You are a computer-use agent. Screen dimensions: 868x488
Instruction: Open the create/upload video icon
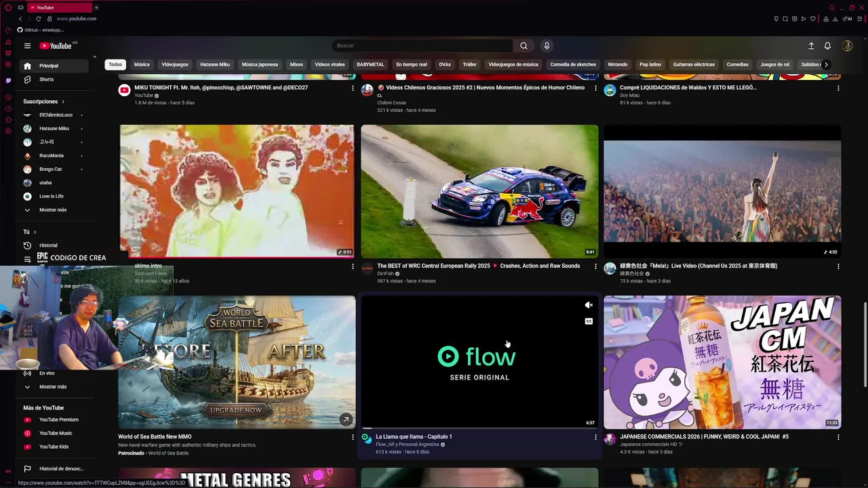(x=811, y=45)
